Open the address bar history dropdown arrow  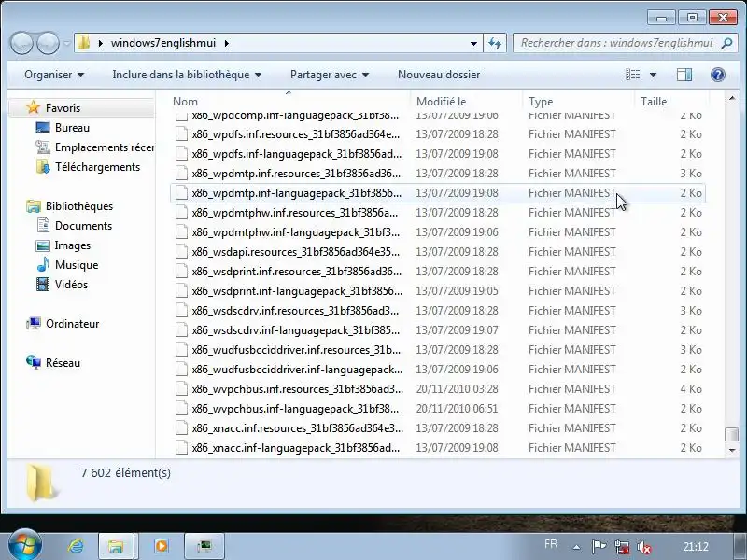coord(473,43)
